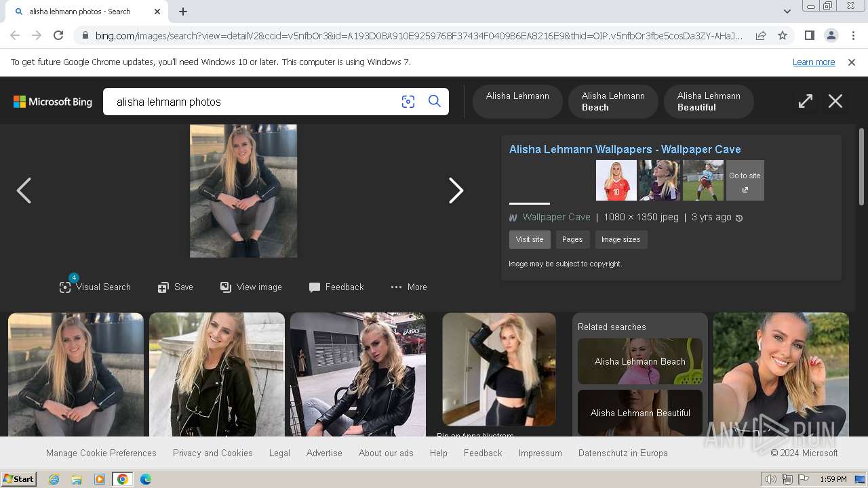Open Internet Explorer from taskbar
The height and width of the screenshot is (488, 868).
coord(54,479)
